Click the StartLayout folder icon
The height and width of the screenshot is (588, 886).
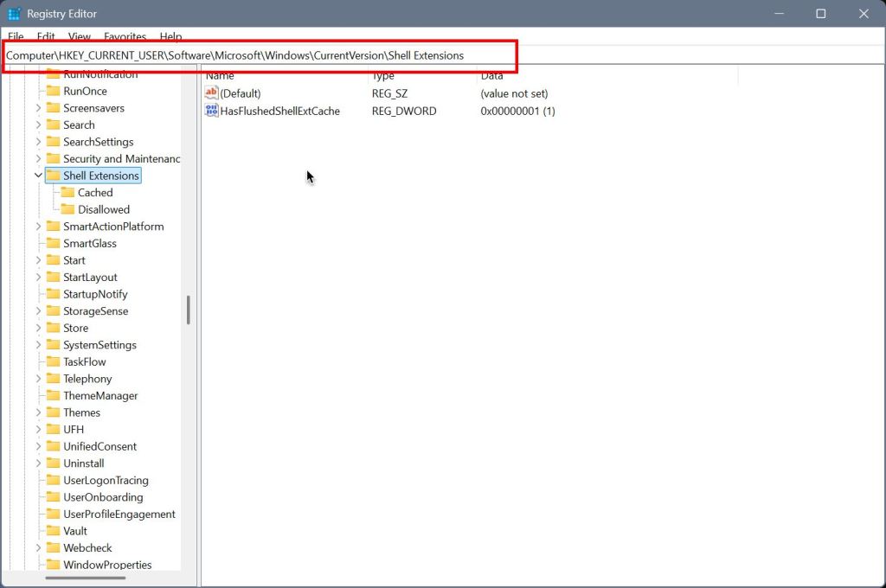pyautogui.click(x=53, y=278)
